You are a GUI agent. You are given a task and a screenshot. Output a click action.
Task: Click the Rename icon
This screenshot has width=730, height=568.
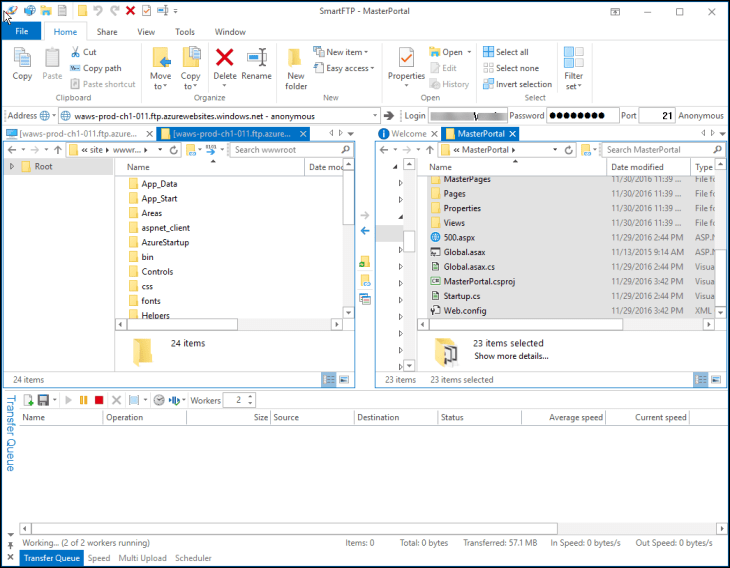coord(257,58)
